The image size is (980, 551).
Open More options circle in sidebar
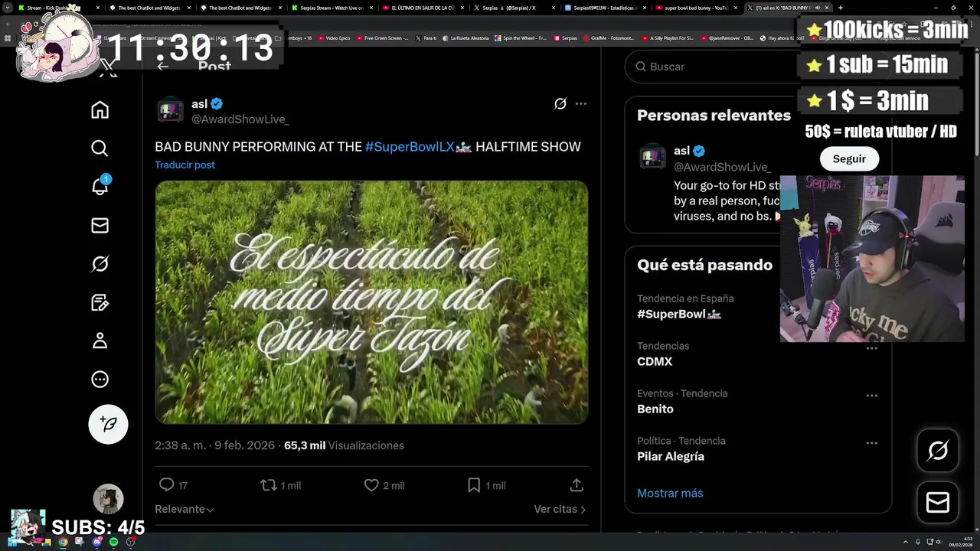coord(100,379)
